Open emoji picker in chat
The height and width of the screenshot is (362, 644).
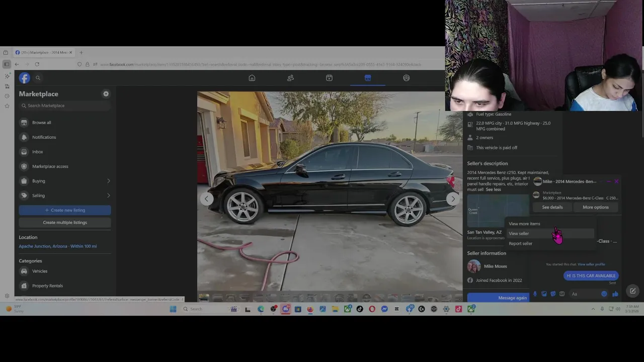pos(604,294)
